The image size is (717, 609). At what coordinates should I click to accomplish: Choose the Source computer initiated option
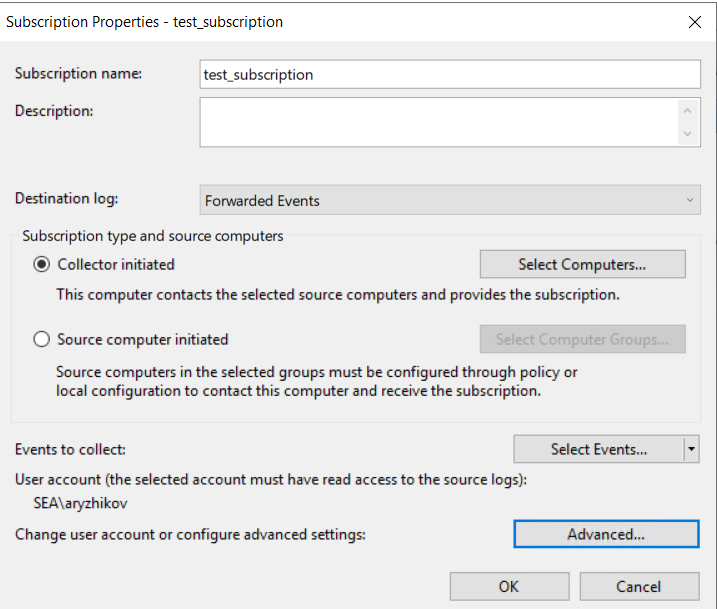pos(42,339)
